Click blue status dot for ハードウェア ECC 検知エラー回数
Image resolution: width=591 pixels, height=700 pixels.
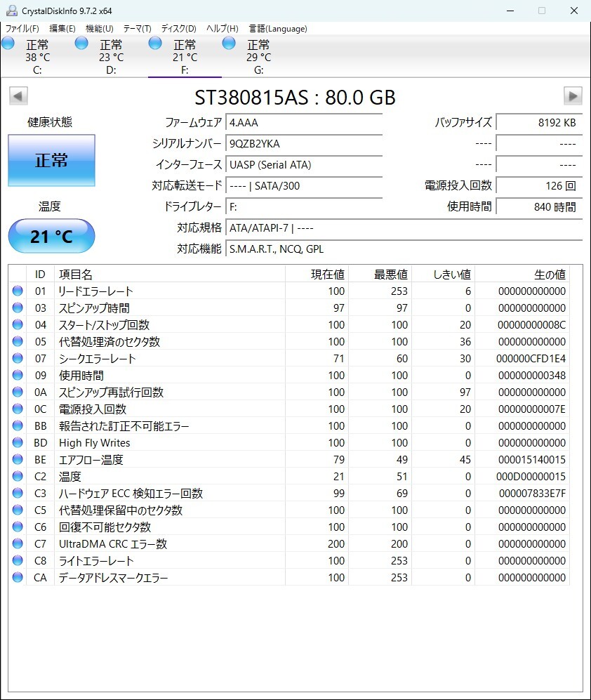click(x=18, y=494)
